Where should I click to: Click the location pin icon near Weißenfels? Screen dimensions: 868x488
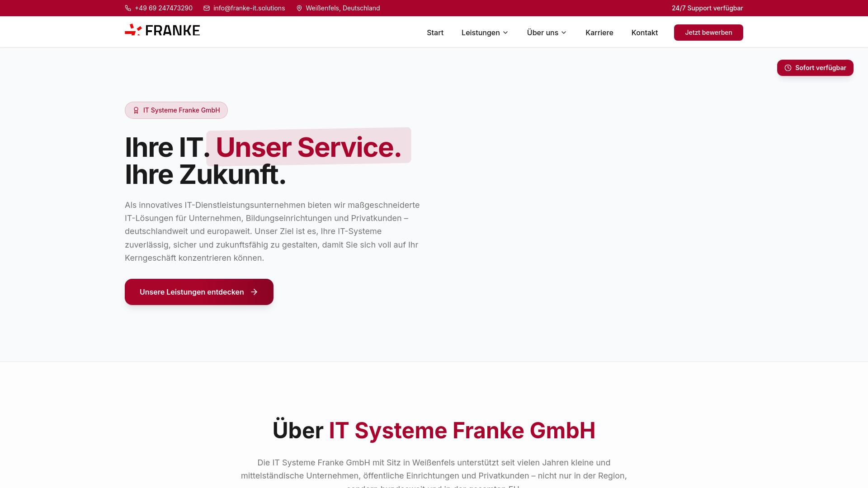coord(299,8)
